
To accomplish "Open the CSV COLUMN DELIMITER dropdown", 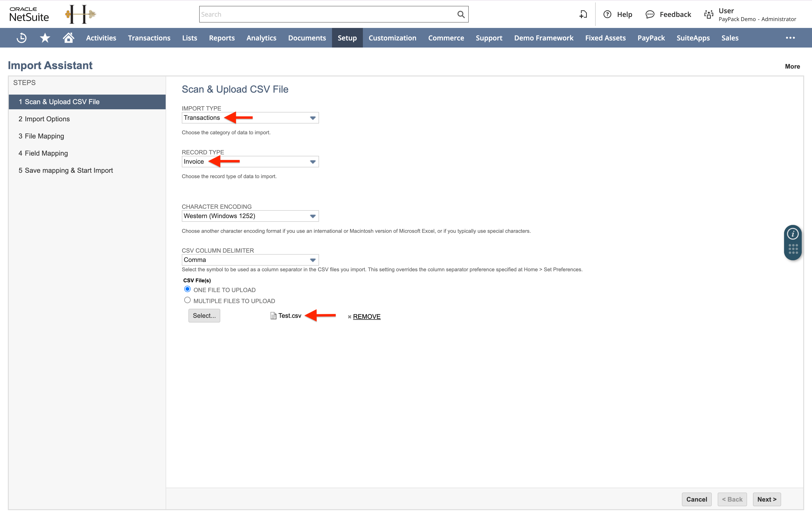I will 313,260.
